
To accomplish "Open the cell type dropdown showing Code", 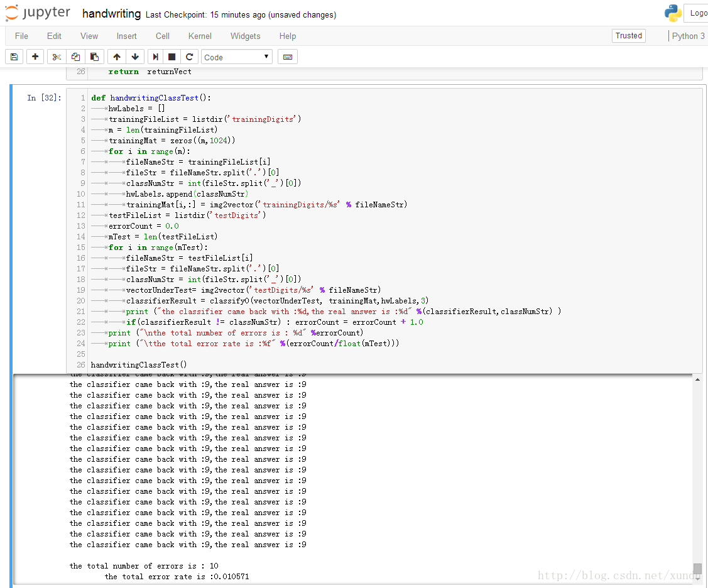I will [237, 57].
